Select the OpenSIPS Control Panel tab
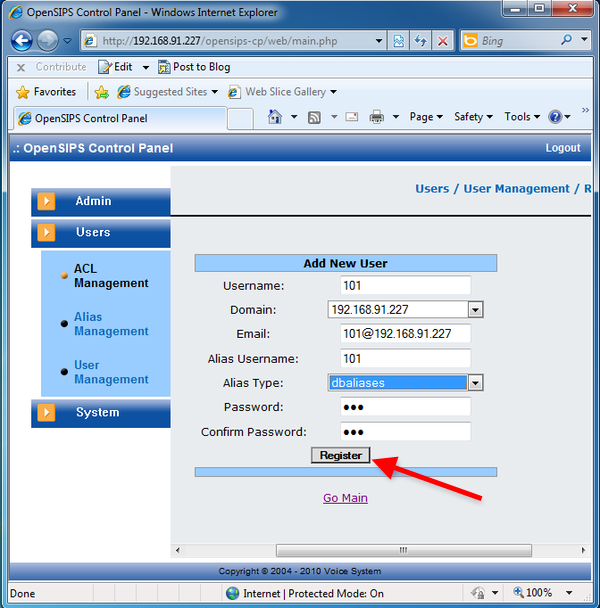Image resolution: width=600 pixels, height=608 pixels. pos(120,118)
